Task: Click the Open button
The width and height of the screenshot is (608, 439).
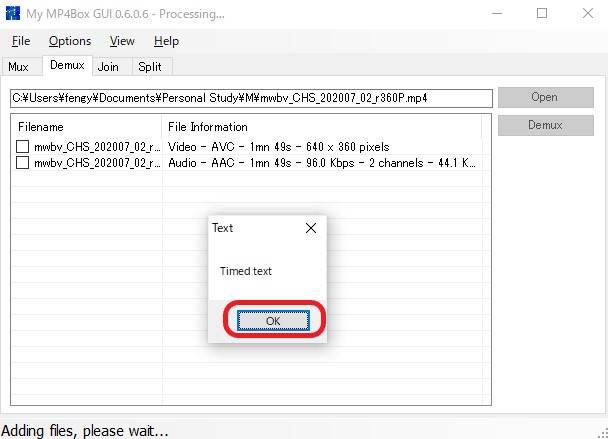Action: [546, 97]
